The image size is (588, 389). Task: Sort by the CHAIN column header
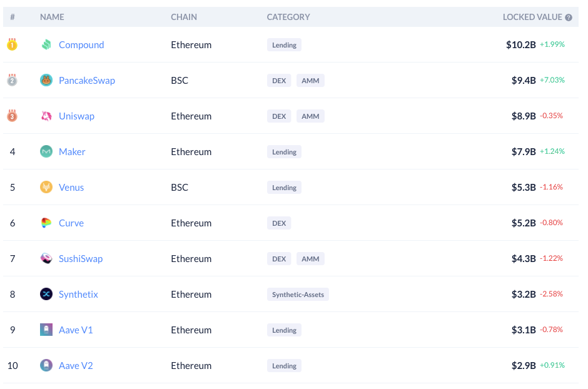pyautogui.click(x=184, y=17)
